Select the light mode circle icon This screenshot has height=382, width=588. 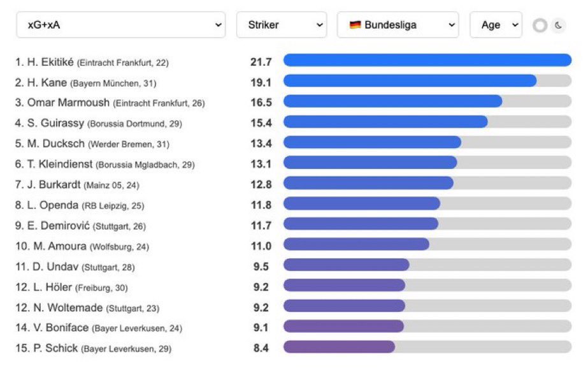(x=540, y=26)
